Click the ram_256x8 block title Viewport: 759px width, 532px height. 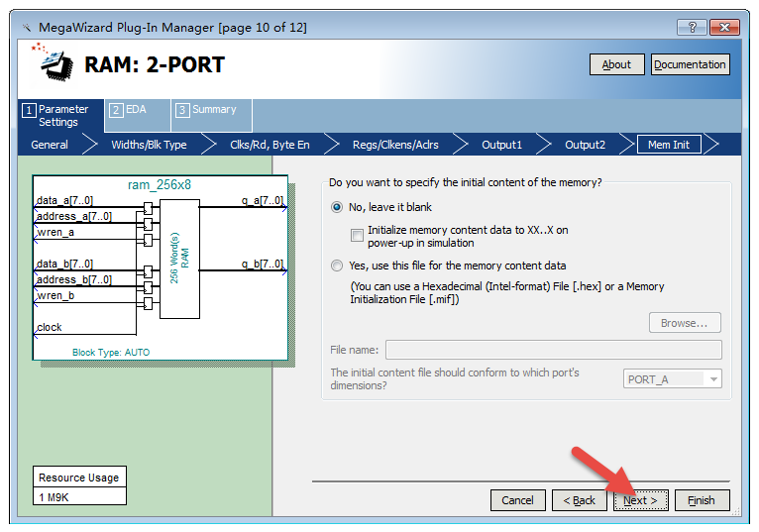(x=160, y=185)
